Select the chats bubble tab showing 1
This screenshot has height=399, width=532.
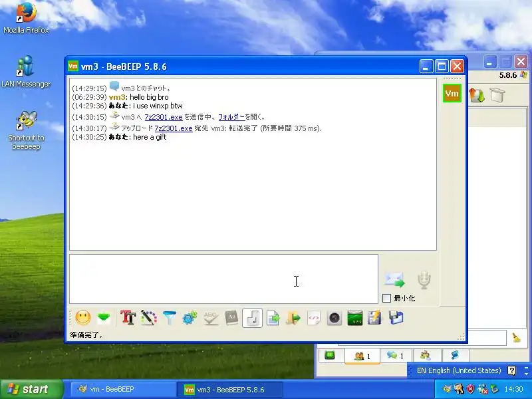click(x=395, y=356)
